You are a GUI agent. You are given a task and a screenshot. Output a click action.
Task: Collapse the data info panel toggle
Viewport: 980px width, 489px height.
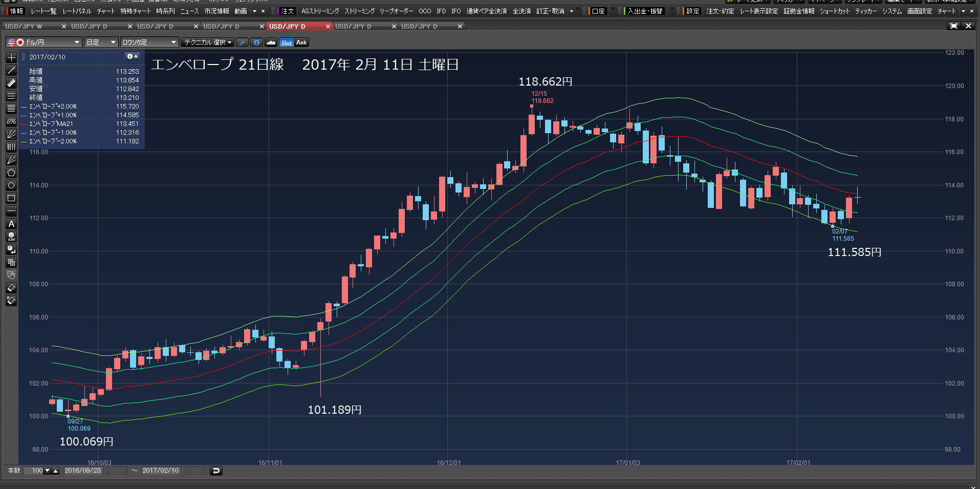click(133, 56)
